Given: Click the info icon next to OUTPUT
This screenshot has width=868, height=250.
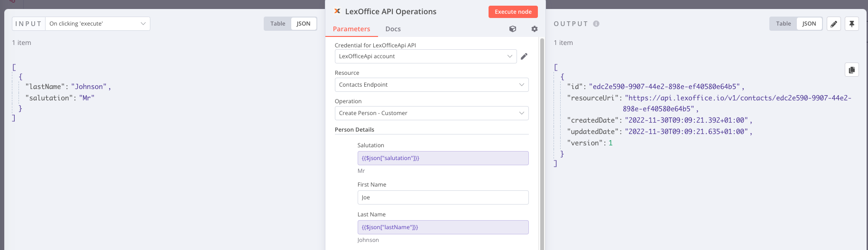Looking at the screenshot, I should coord(596,24).
